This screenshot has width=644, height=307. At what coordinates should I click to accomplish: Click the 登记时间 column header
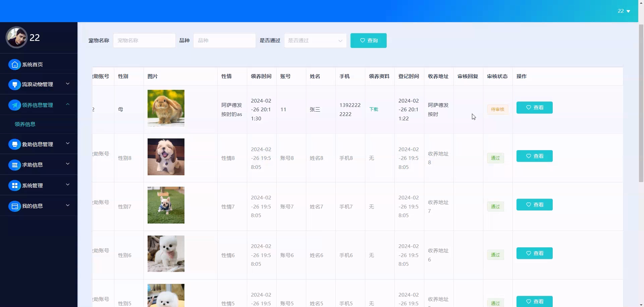tap(409, 76)
